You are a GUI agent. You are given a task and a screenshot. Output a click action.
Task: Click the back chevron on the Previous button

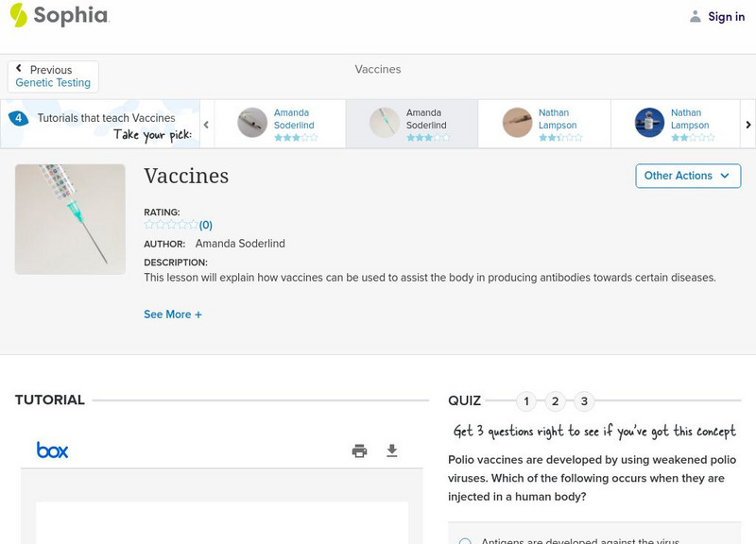pyautogui.click(x=19, y=68)
